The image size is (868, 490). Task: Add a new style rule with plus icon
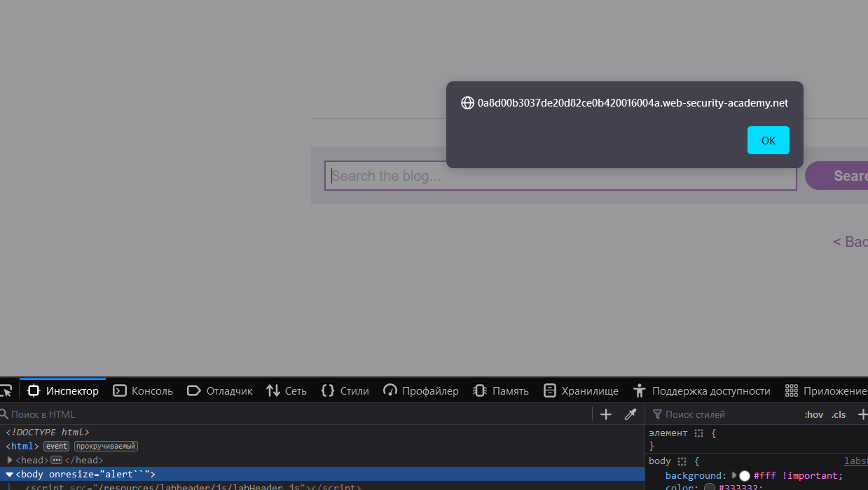tap(862, 414)
